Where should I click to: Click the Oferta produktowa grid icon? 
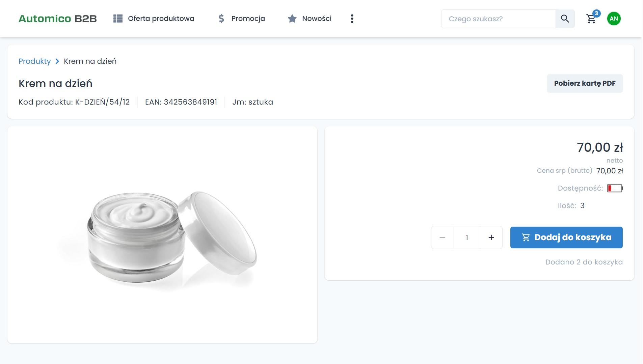pyautogui.click(x=118, y=19)
